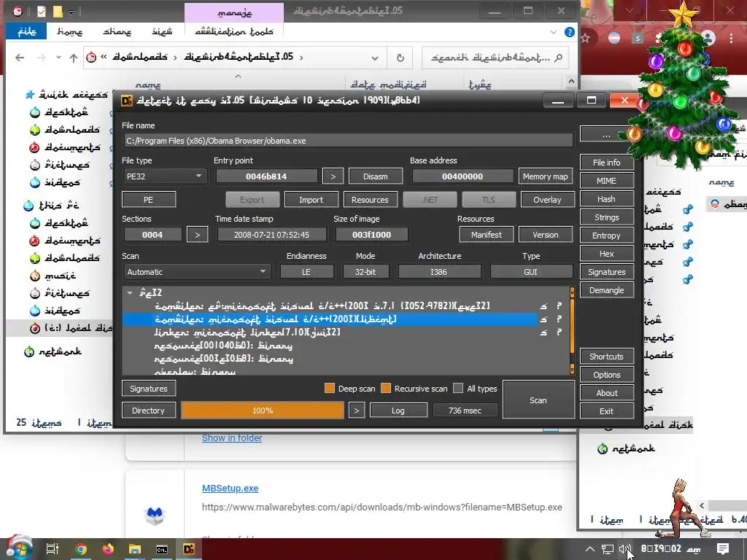This screenshot has height=560, width=747.
Task: Click the arrow button next to Sections count
Action: pyautogui.click(x=197, y=235)
